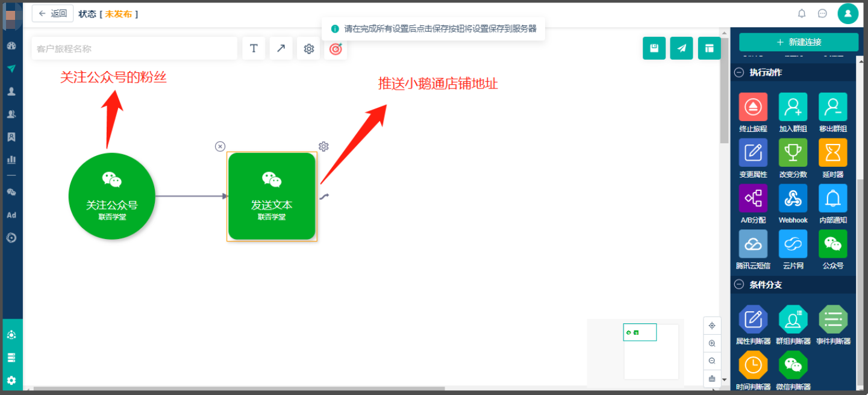Open the contact groups sidebar icon

(11, 114)
